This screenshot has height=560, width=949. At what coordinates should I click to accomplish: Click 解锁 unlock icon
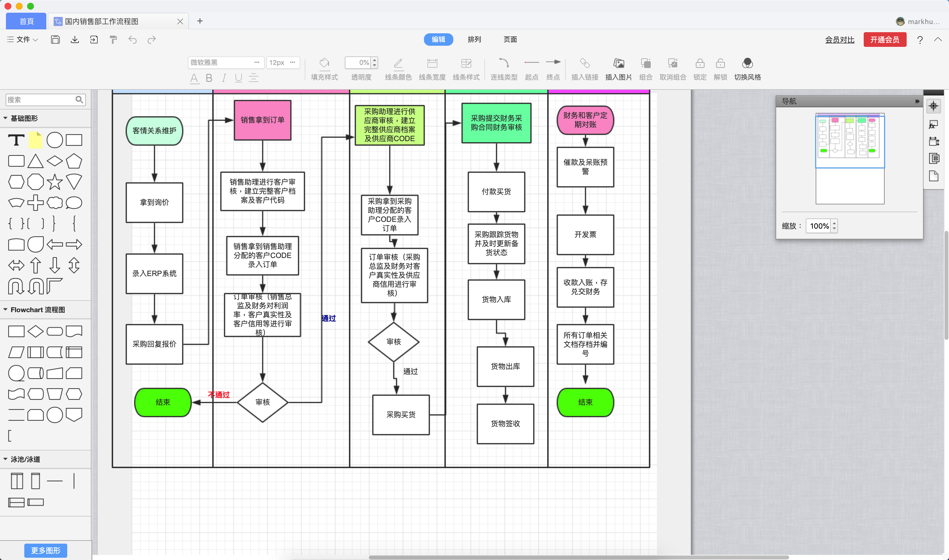(720, 69)
